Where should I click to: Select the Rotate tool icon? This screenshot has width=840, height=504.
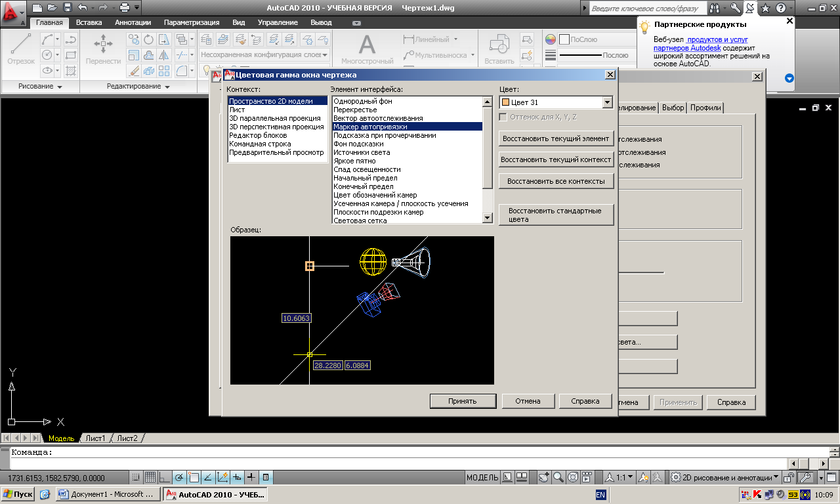[149, 39]
